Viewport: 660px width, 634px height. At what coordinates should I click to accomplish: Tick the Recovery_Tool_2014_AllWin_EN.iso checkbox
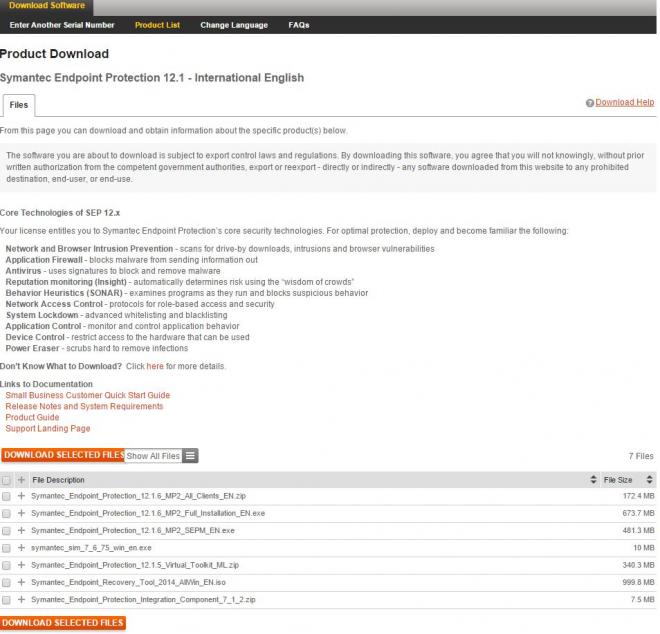coord(6,583)
